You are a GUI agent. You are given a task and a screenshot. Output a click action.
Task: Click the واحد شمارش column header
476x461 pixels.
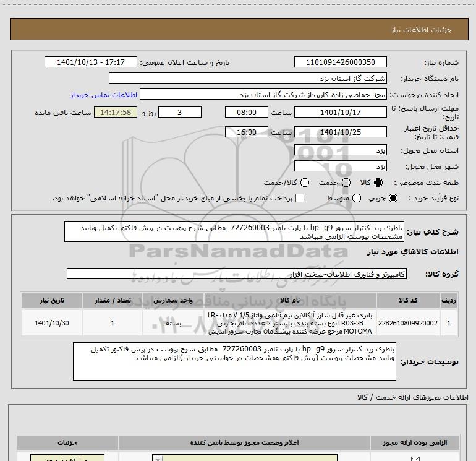point(173,300)
